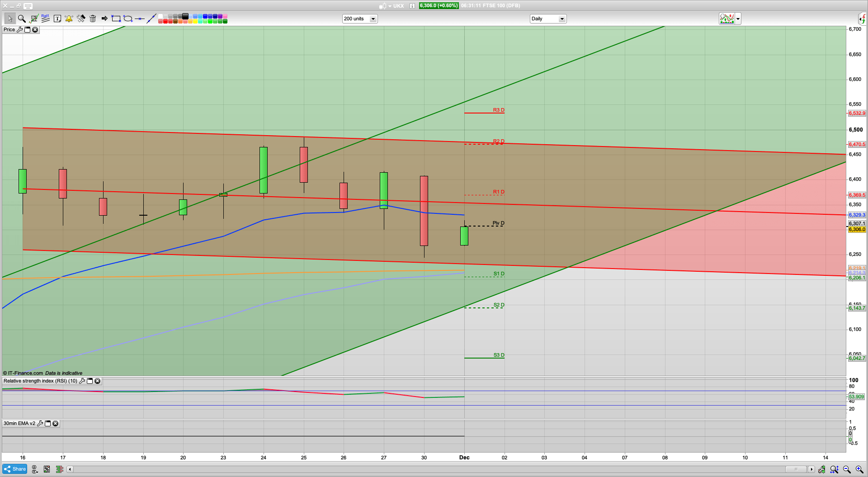Image resolution: width=868 pixels, height=477 pixels.
Task: Select the rectangle drawing tool
Action: (x=116, y=19)
